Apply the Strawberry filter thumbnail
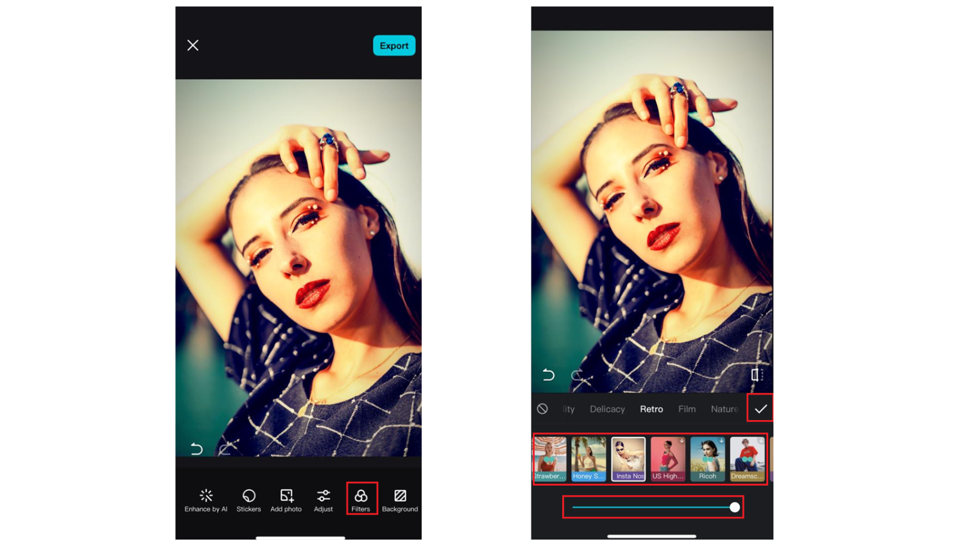This screenshot has height=546, width=980. pos(550,459)
